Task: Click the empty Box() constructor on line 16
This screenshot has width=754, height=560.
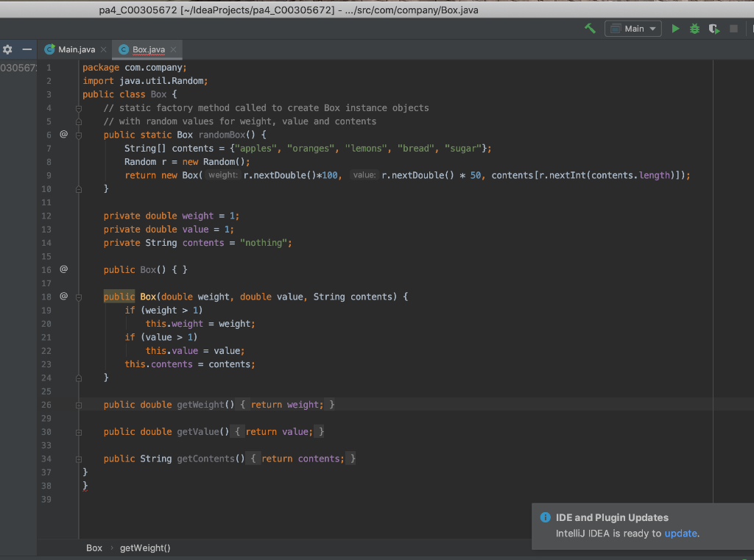Action: point(145,269)
